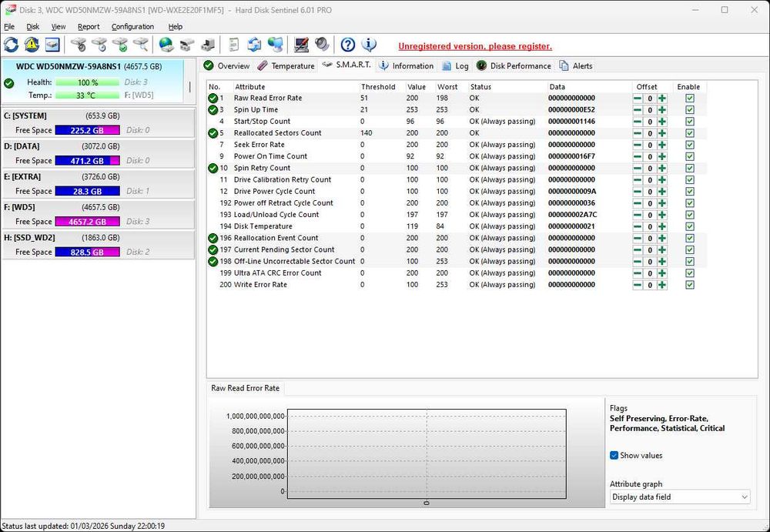Click the refresh icon with yellow warning sign

[x=32, y=45]
